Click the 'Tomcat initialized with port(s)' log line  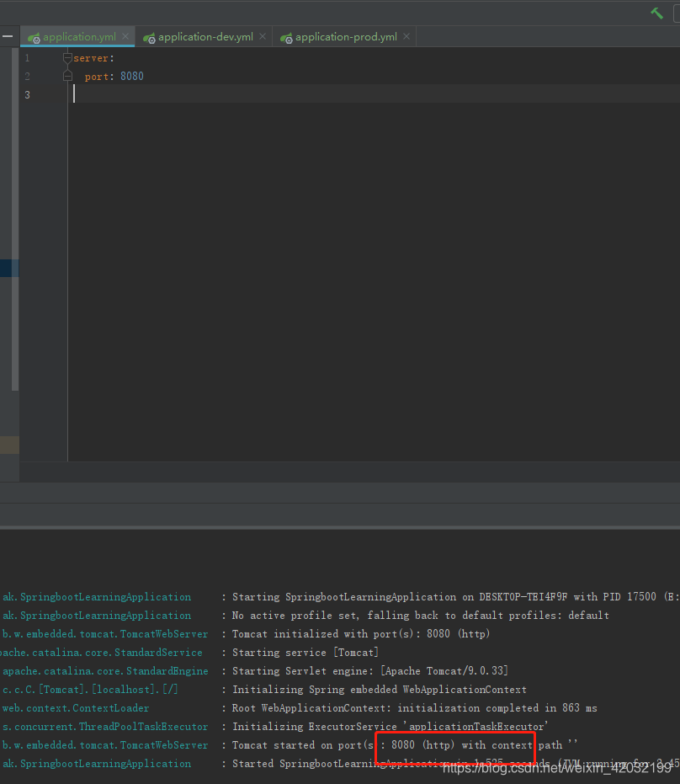(x=361, y=634)
